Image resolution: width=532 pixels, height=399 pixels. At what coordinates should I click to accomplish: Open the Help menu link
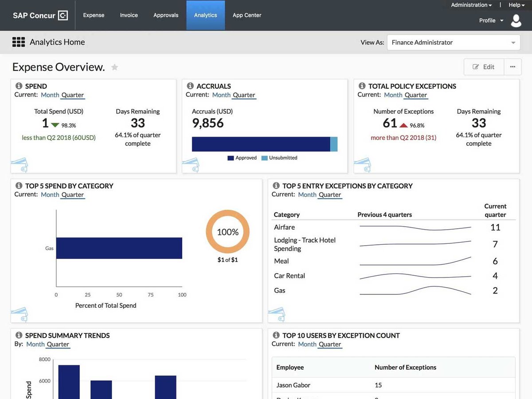pos(516,5)
